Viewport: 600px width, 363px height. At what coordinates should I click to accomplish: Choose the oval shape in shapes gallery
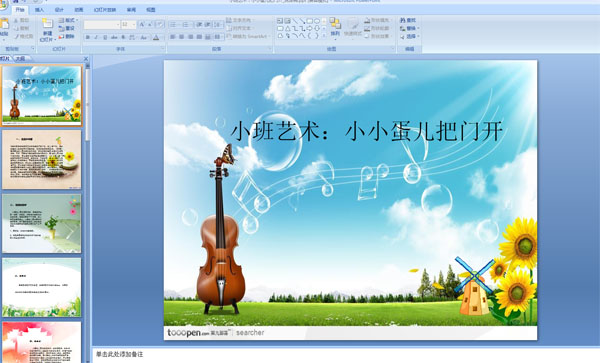(x=317, y=21)
